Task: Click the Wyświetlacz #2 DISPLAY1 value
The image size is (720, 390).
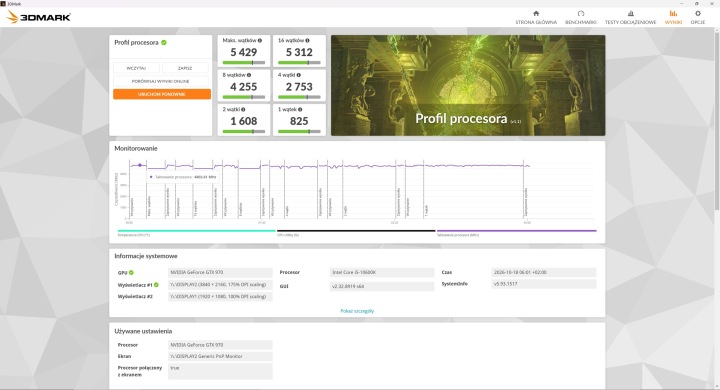Action: point(220,296)
